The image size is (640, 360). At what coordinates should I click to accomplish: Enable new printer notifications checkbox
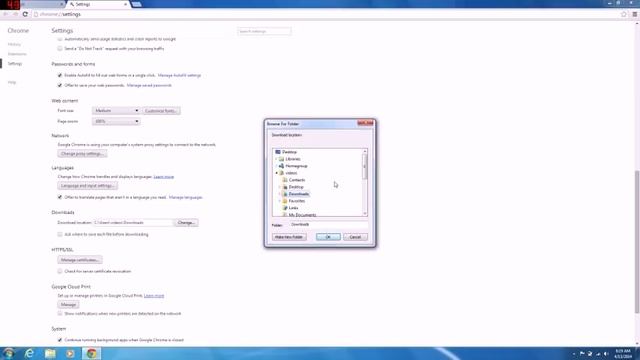pyautogui.click(x=60, y=313)
